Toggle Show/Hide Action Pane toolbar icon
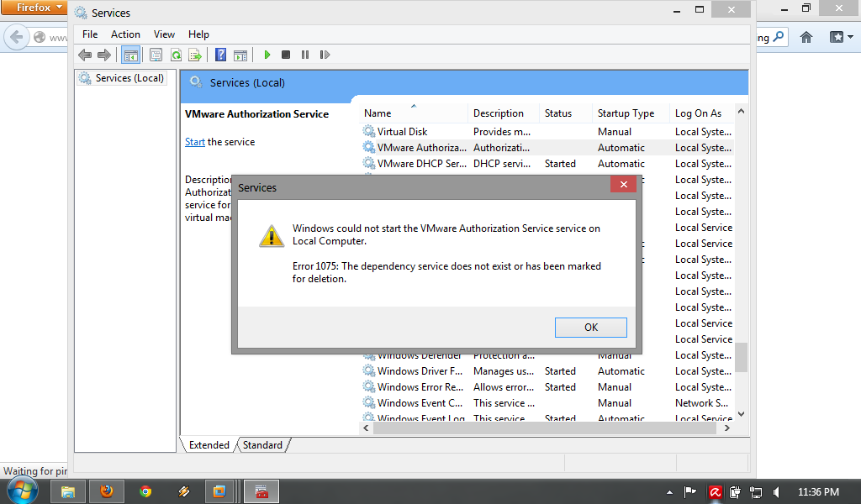The height and width of the screenshot is (504, 861). 240,55
